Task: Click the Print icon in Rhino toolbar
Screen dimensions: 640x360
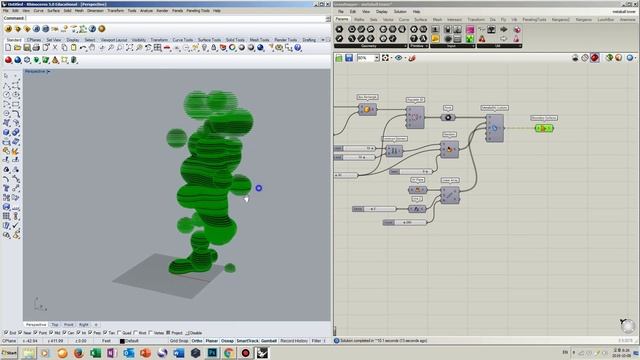Action: coord(36,48)
